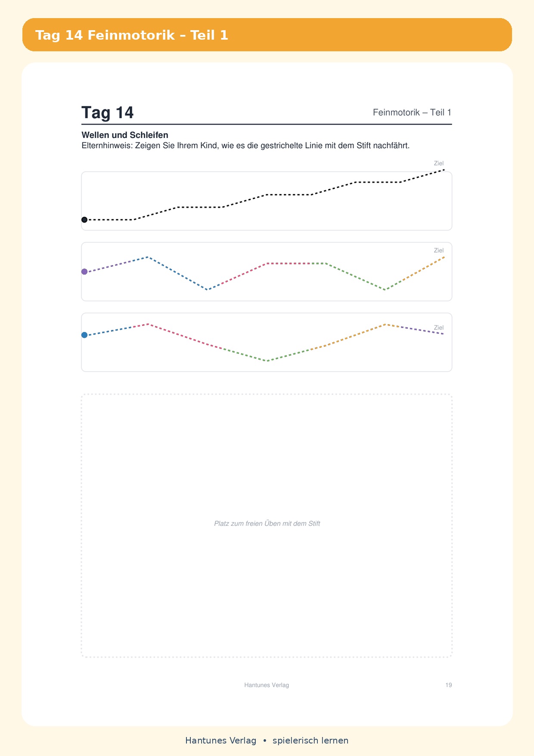
Task: Click the blue start dot of third line
Action: tap(84, 335)
